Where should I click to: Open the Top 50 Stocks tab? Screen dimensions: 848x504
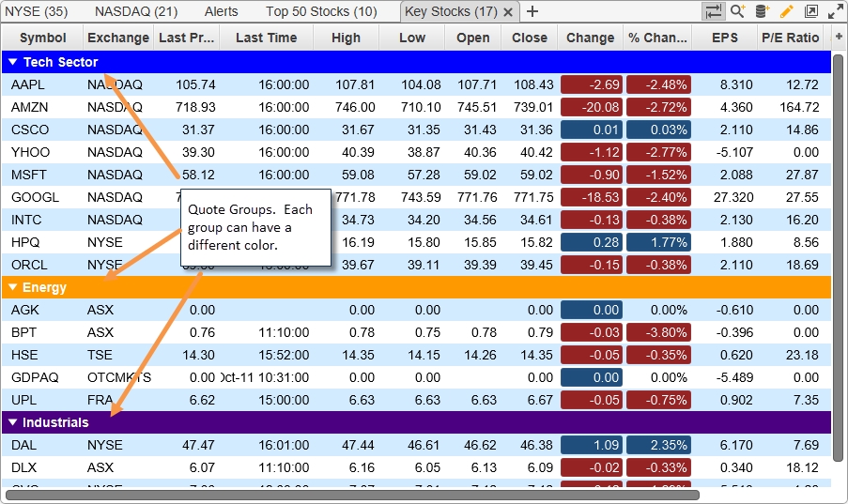tap(321, 11)
